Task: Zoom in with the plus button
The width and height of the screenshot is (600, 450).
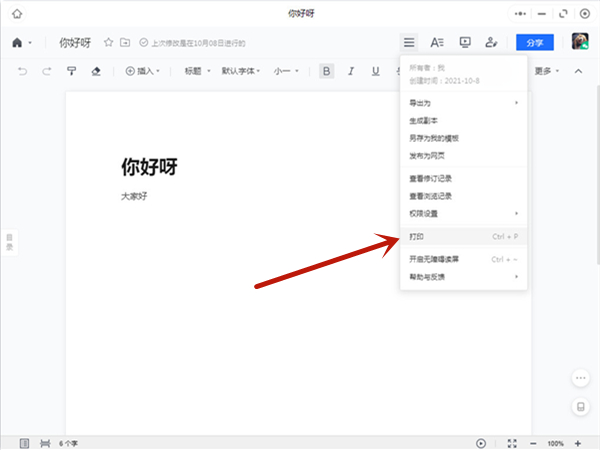Action: click(578, 443)
